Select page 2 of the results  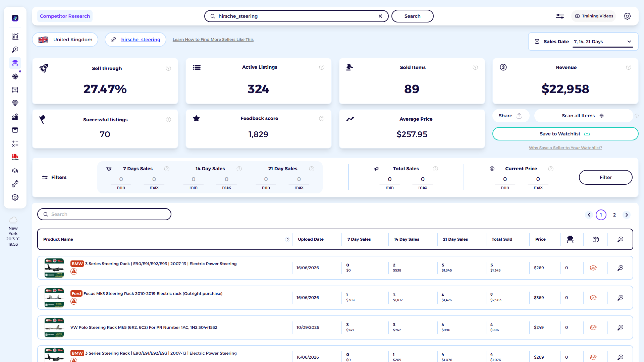pos(614,215)
